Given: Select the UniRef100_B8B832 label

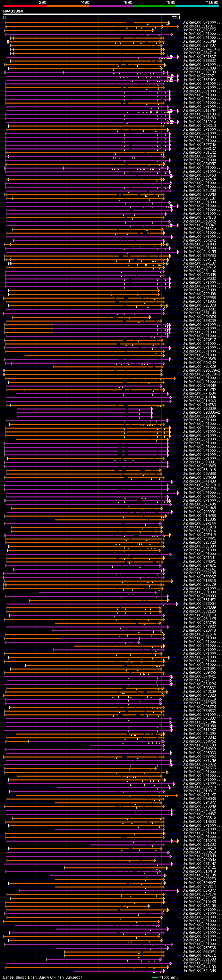Looking at the screenshot, I should click(199, 60).
